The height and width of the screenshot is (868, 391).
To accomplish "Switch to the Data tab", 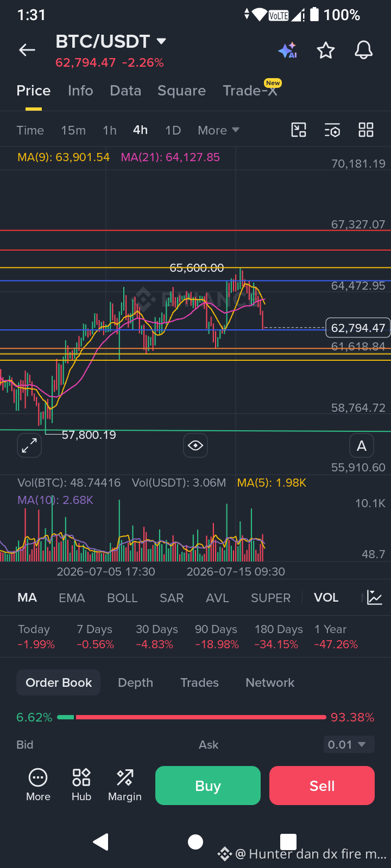I will pyautogui.click(x=125, y=91).
